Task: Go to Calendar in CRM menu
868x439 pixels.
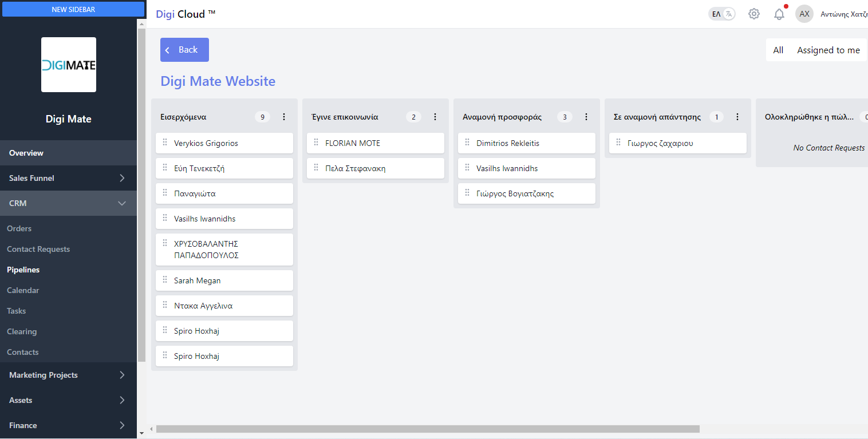Action: point(23,290)
